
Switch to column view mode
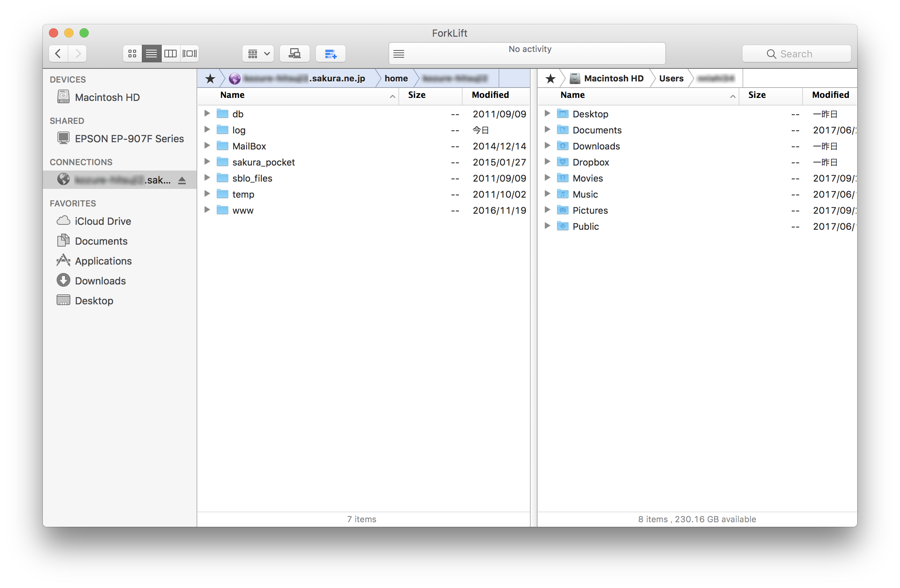(x=171, y=54)
